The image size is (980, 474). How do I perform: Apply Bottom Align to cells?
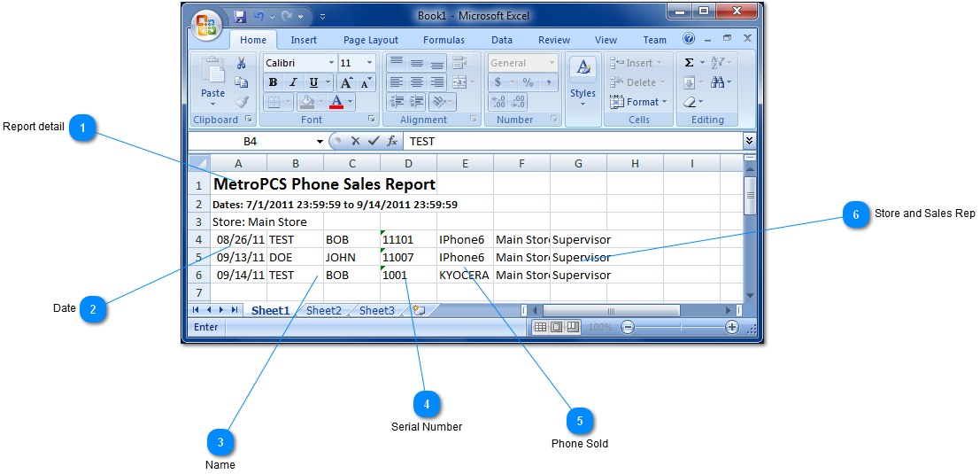[436, 63]
